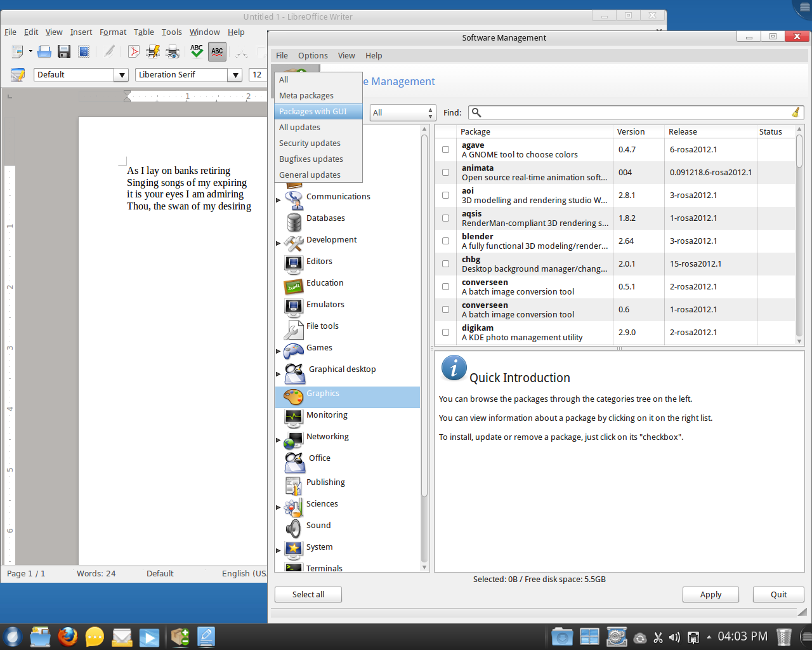Click the New Document icon in Writer
The height and width of the screenshot is (650, 812).
18,52
